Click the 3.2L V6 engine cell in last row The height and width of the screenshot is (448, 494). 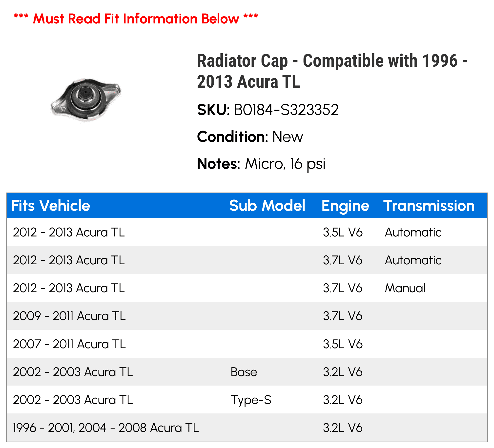tap(343, 428)
